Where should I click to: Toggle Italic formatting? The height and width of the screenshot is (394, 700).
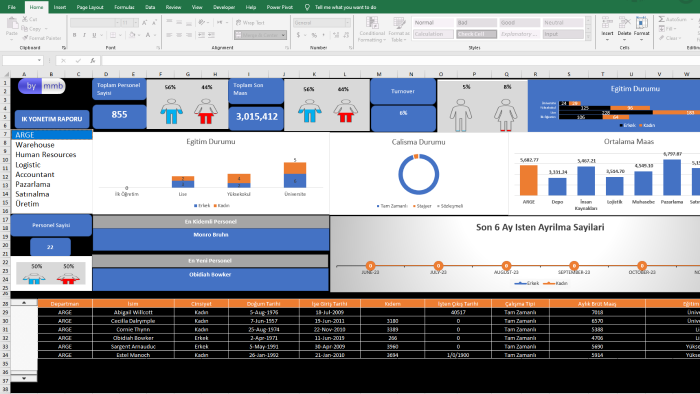[x=84, y=35]
